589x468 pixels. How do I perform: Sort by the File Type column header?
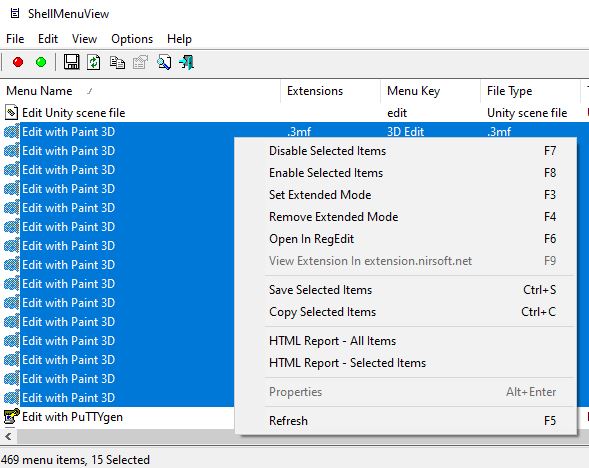(530, 91)
